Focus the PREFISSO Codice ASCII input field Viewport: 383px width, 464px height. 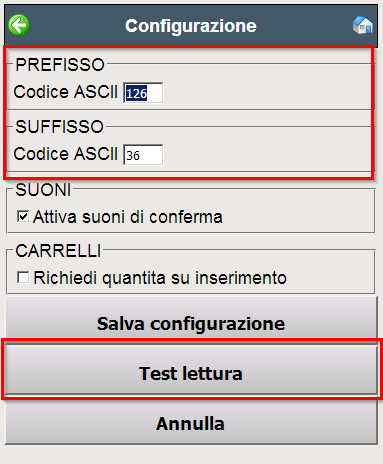tap(143, 93)
